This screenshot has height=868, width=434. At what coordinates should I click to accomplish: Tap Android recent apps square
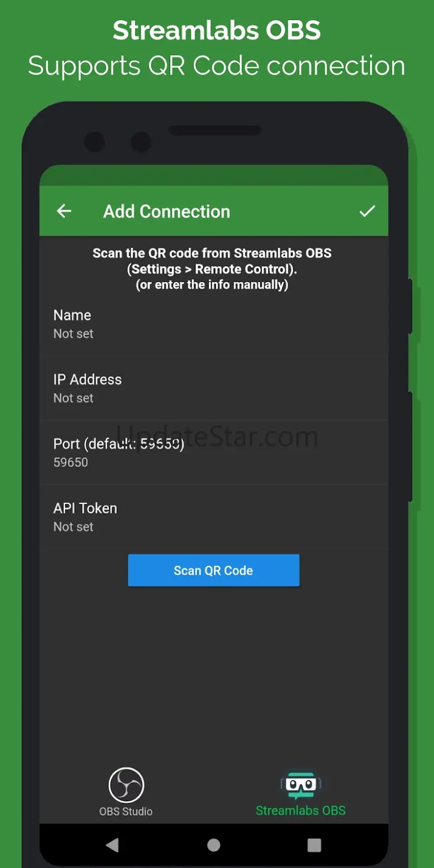[314, 845]
